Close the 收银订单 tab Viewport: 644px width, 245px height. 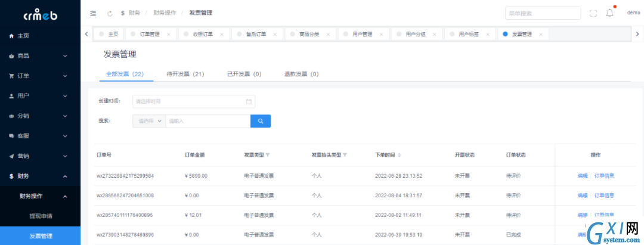click(x=222, y=35)
